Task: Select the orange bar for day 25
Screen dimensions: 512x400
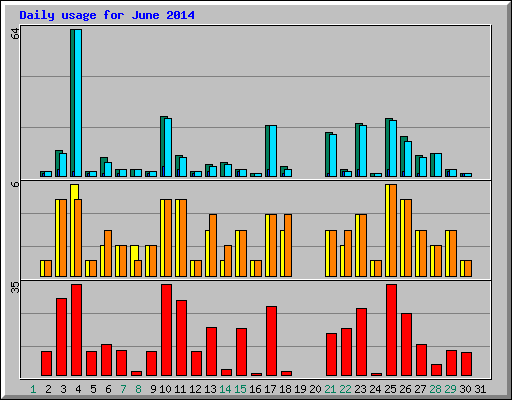Action: pos(393,230)
